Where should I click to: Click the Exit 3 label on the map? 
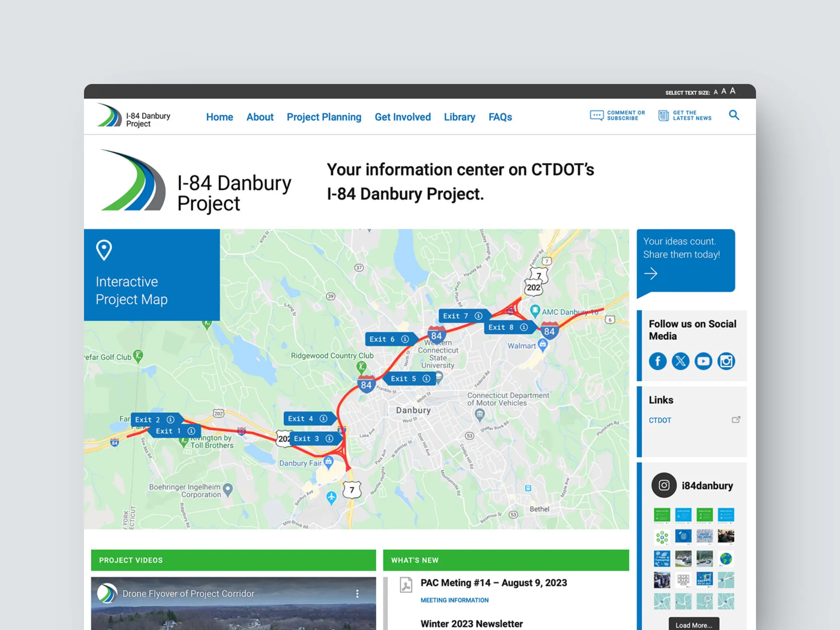pos(306,438)
